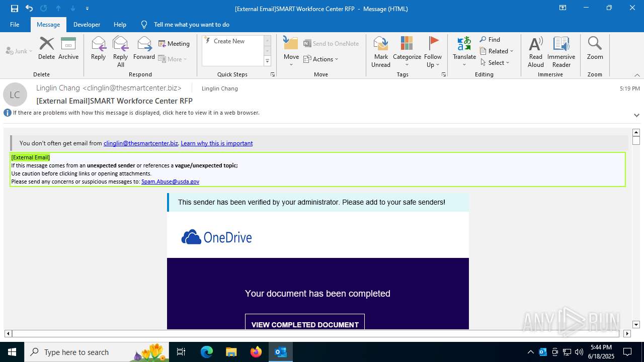Open the volume control in the tray
This screenshot has width=644, height=362.
(x=579, y=352)
